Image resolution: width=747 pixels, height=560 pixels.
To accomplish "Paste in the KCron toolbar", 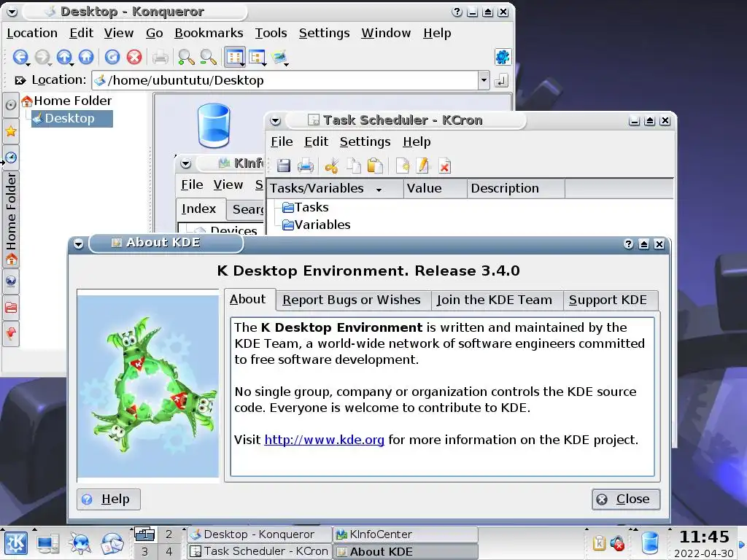I will [375, 166].
